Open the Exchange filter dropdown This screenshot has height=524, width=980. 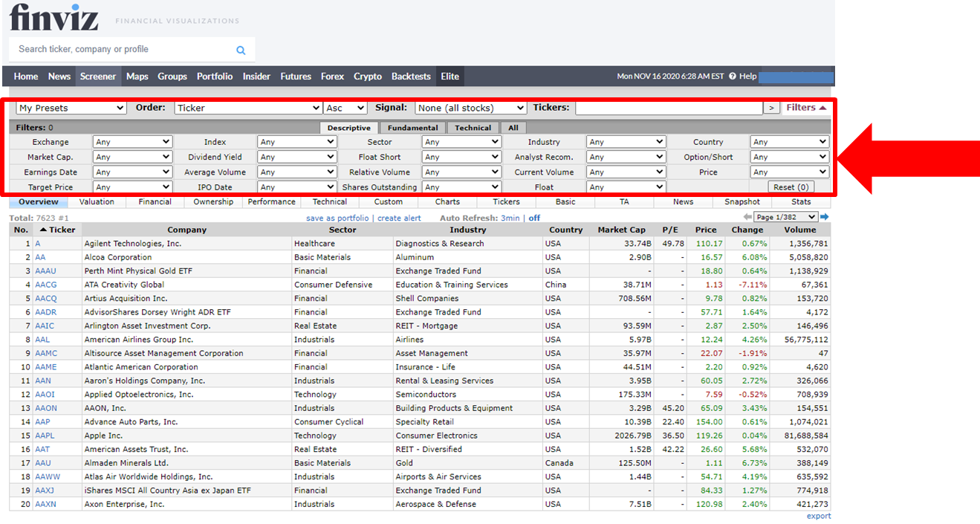(x=132, y=142)
